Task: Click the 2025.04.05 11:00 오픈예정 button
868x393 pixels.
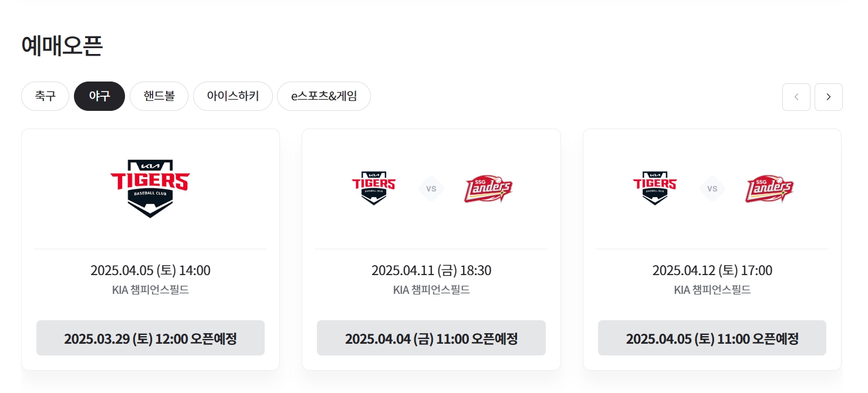Action: pyautogui.click(x=712, y=338)
